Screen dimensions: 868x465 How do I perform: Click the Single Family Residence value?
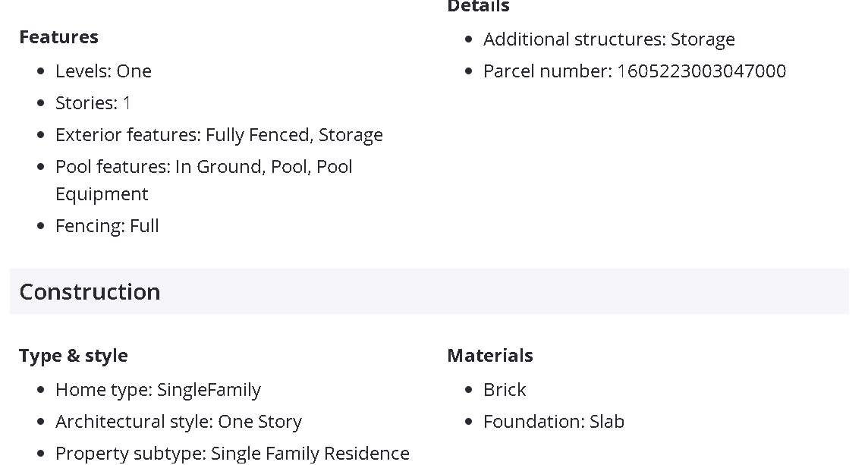coord(310,454)
